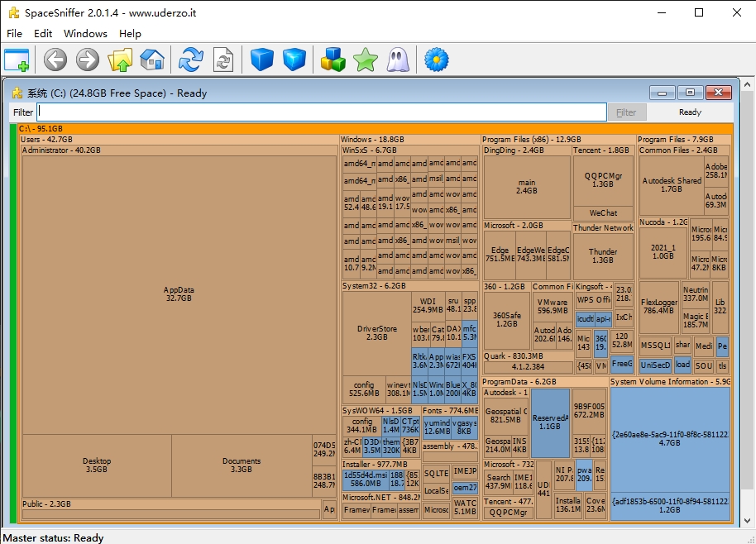Select the Desktop 3.5GB folder block
The width and height of the screenshot is (756, 544).
click(x=97, y=465)
